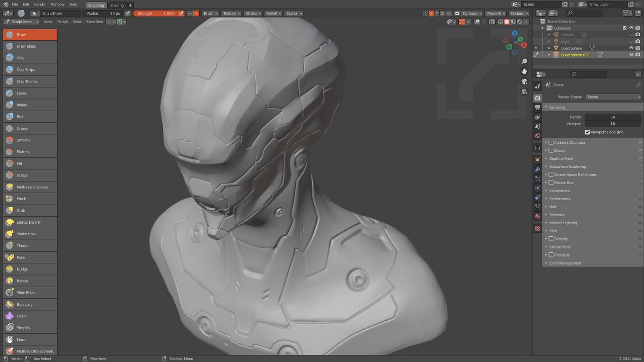Open the Render menu
Image resolution: width=644 pixels, height=362 pixels.
tap(40, 4)
